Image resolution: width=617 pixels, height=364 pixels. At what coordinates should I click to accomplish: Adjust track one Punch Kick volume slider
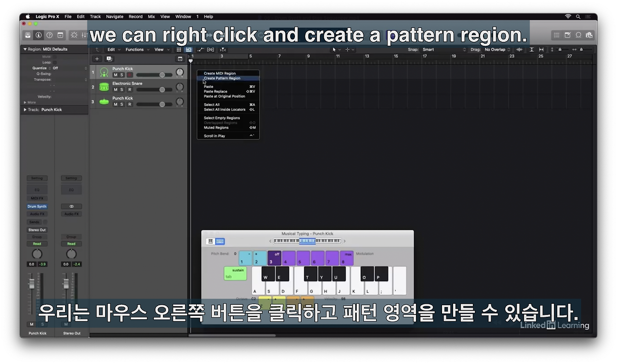point(154,75)
